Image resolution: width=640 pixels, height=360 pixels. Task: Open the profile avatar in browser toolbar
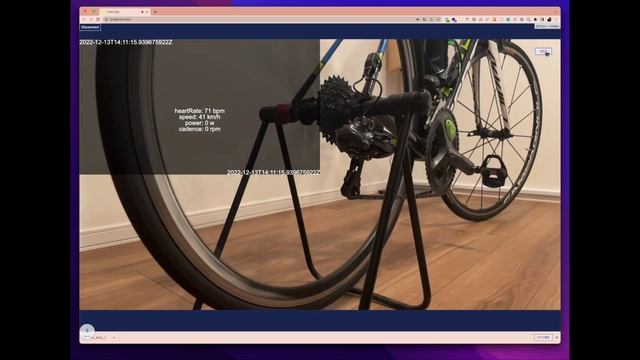tap(549, 19)
